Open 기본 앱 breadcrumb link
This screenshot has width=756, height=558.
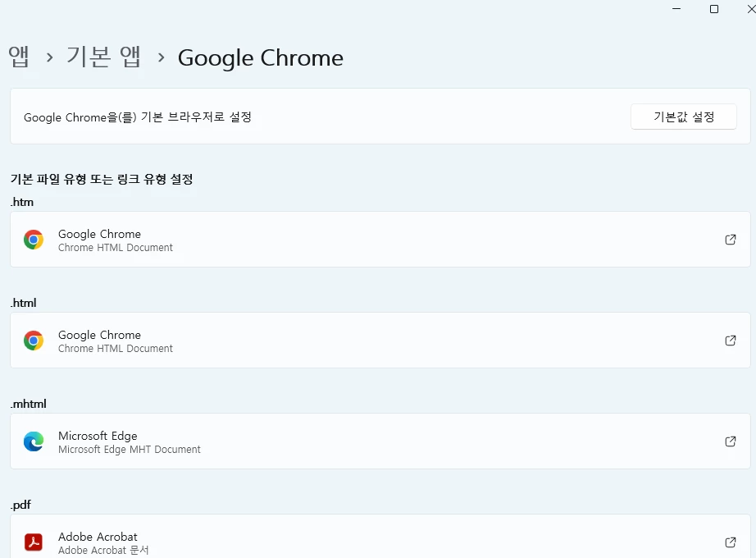click(x=103, y=57)
